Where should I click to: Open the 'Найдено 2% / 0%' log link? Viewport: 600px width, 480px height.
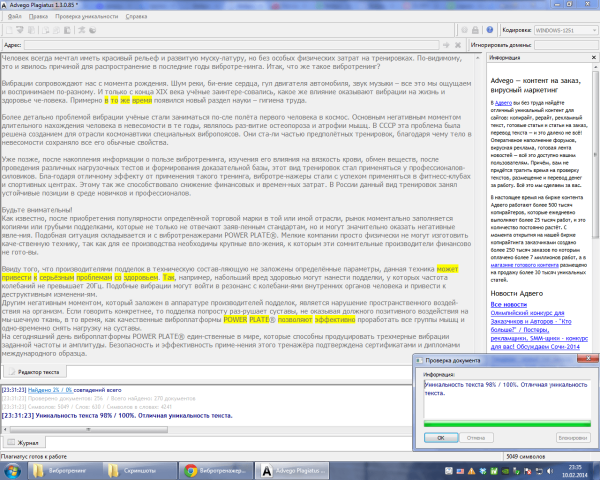pos(50,390)
